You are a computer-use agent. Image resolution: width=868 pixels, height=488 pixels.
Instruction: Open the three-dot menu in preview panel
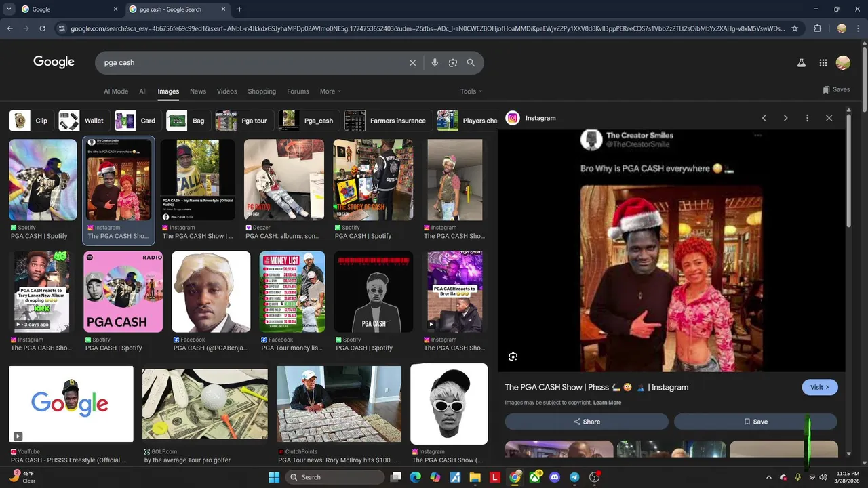coord(807,118)
